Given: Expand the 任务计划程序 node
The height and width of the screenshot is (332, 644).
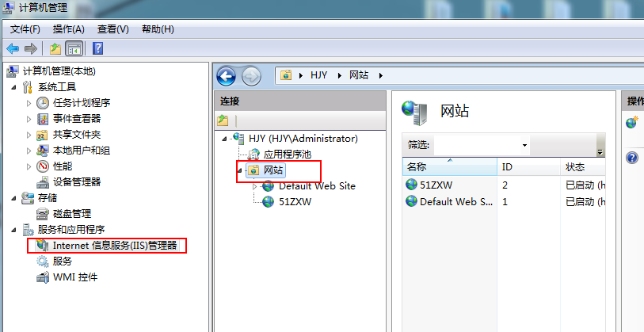Looking at the screenshot, I should click(x=29, y=103).
